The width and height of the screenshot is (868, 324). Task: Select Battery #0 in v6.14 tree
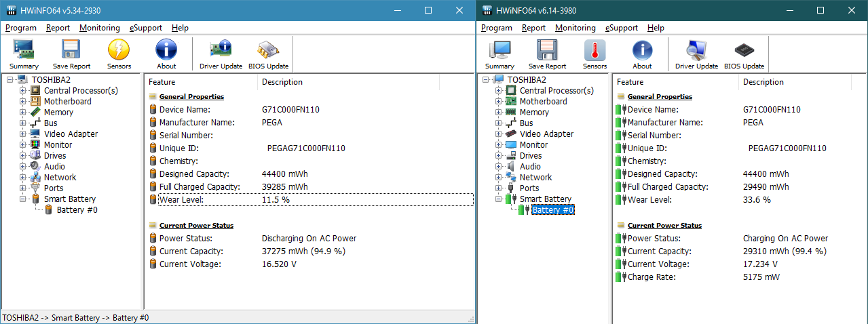pos(553,210)
